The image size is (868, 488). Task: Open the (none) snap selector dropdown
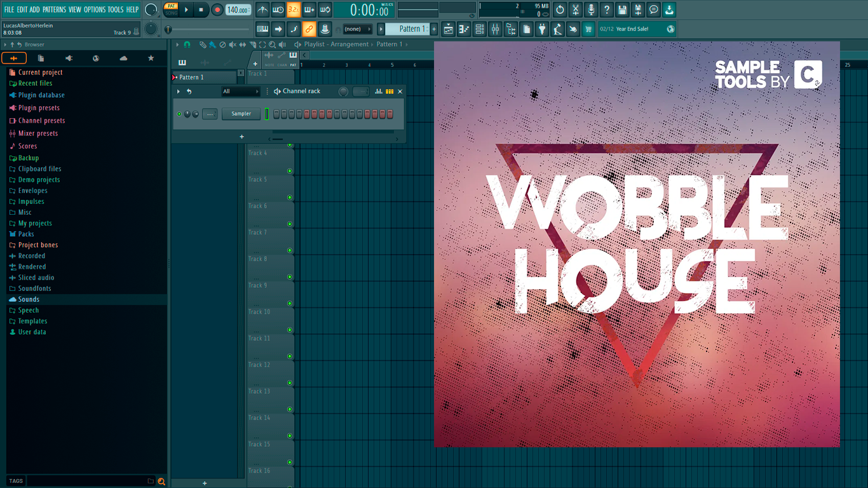357,29
